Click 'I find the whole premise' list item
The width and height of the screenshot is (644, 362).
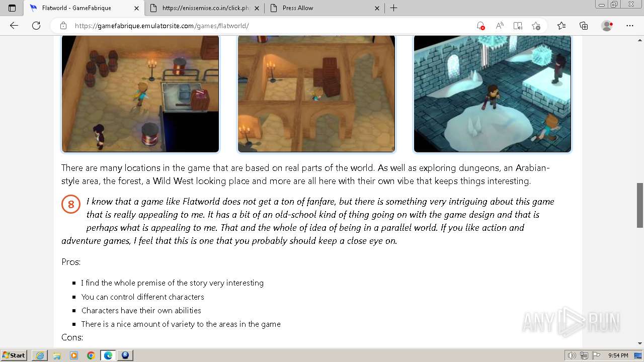pyautogui.click(x=172, y=283)
